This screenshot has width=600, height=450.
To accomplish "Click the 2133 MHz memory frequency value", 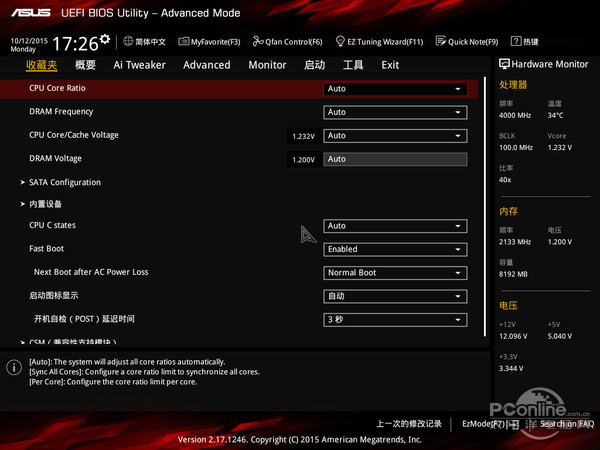I will coord(515,242).
